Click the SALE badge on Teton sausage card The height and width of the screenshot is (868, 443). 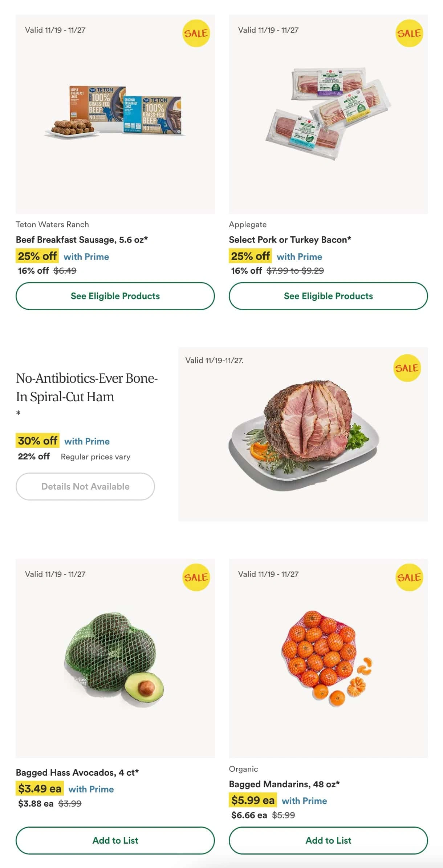coord(196,33)
